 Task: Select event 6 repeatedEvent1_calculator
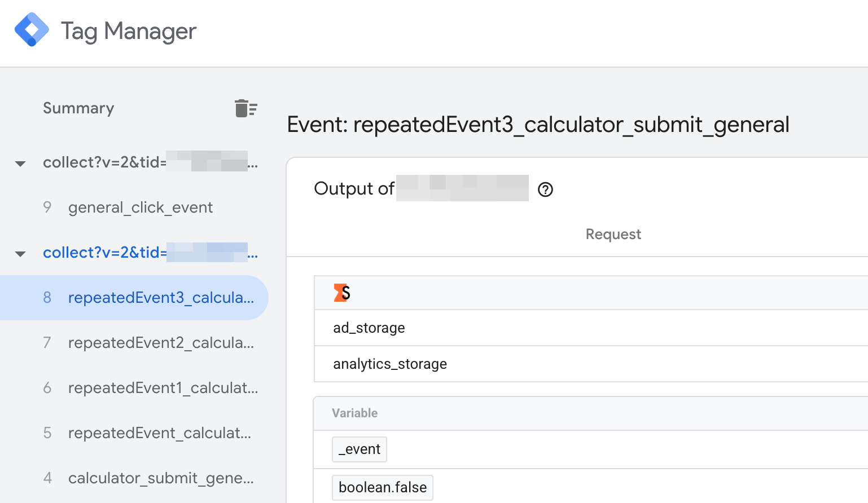(x=163, y=388)
